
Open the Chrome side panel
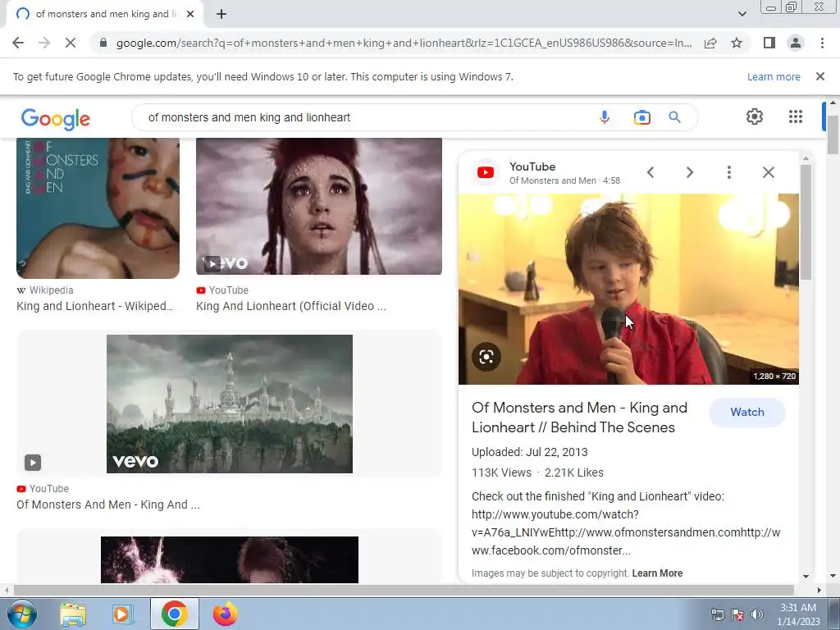click(769, 43)
